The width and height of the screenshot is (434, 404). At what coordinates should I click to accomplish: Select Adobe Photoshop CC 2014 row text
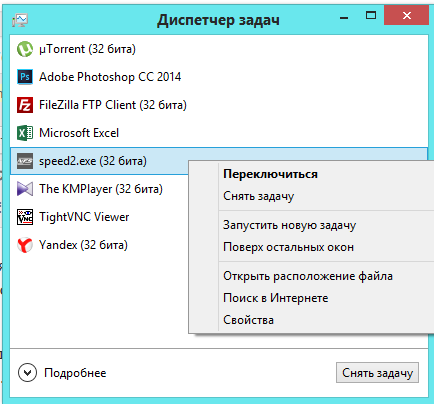110,77
